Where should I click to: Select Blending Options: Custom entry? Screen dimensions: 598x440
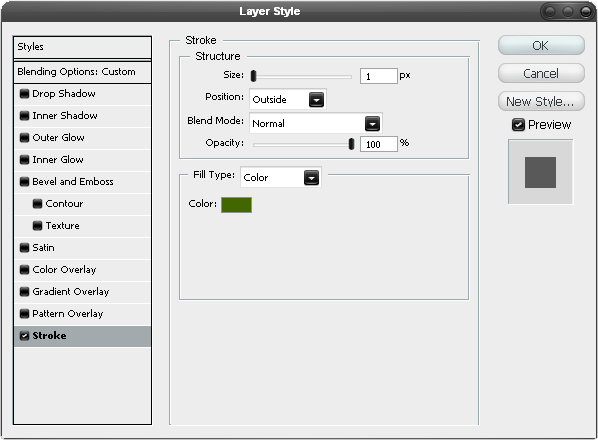[82, 72]
